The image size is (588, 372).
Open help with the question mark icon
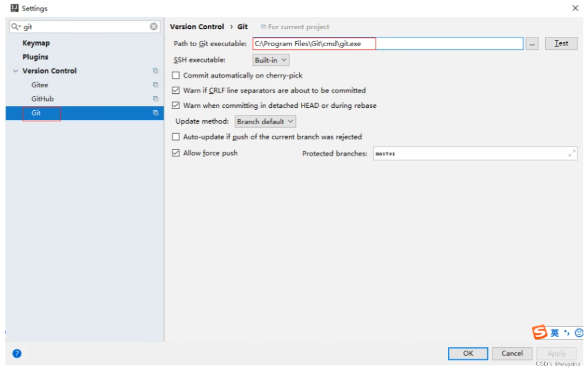17,353
